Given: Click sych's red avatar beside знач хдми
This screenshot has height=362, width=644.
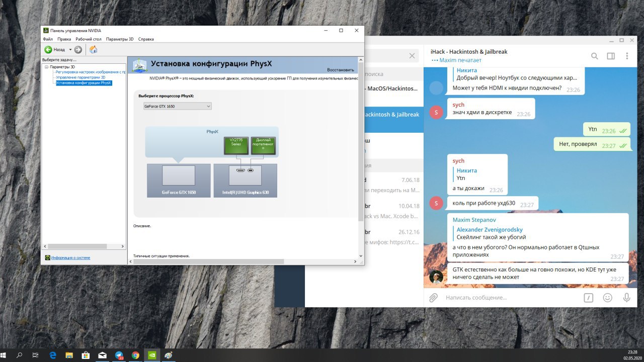Looking at the screenshot, I should tap(436, 112).
